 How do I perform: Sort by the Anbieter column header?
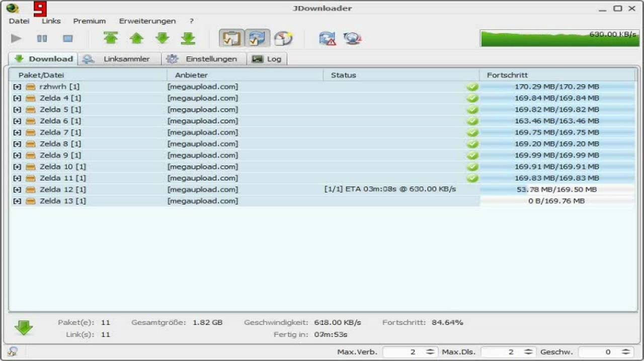[x=245, y=75]
